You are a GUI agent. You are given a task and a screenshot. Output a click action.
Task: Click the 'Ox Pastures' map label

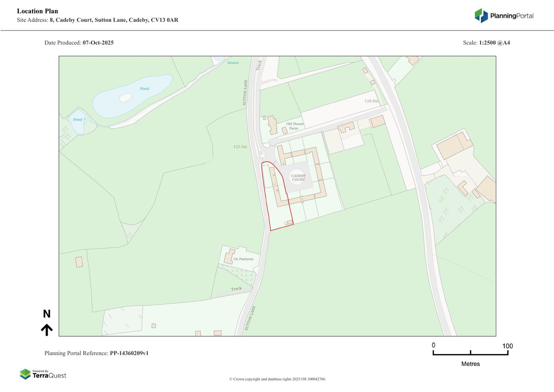[243, 259]
